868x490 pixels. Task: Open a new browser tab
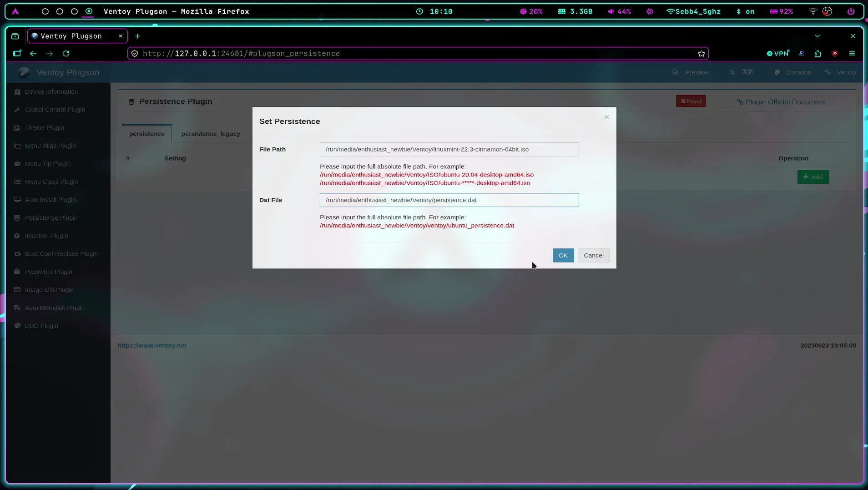coord(137,36)
